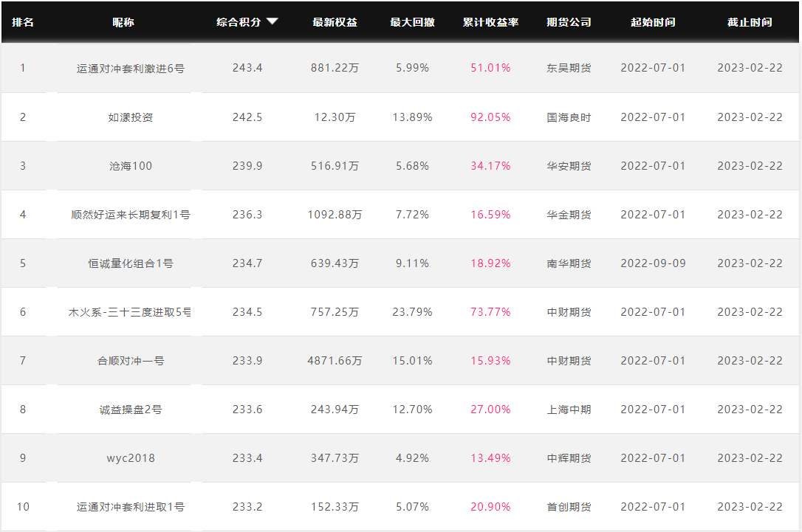Click the 起始时间 column header

coord(653,22)
